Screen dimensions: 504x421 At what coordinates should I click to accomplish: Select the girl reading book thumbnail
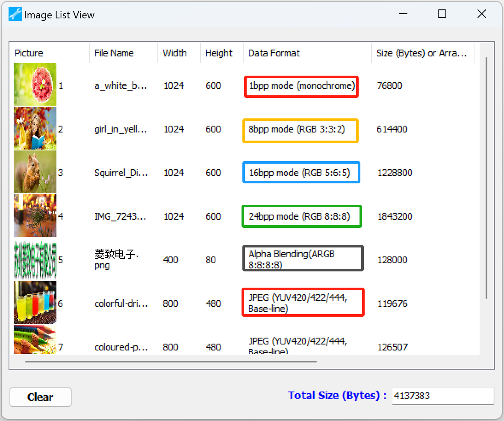coord(35,128)
